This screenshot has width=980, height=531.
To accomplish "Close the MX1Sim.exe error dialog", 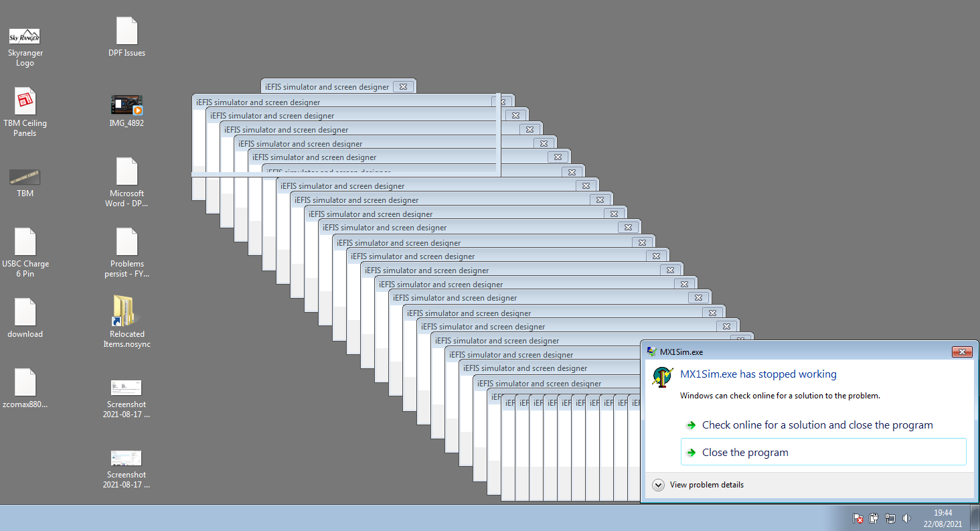I will coord(961,352).
